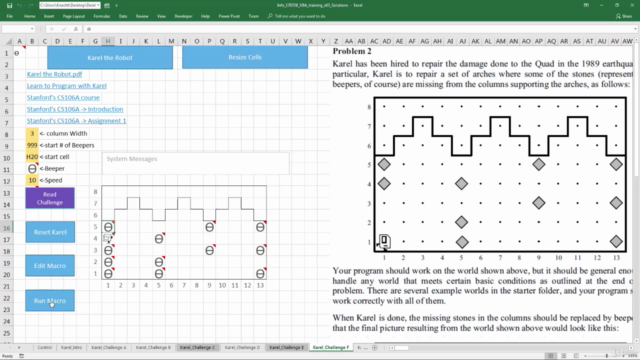640x360 pixels.
Task: Open Stanford's CS106A Introduction link
Action: click(75, 109)
